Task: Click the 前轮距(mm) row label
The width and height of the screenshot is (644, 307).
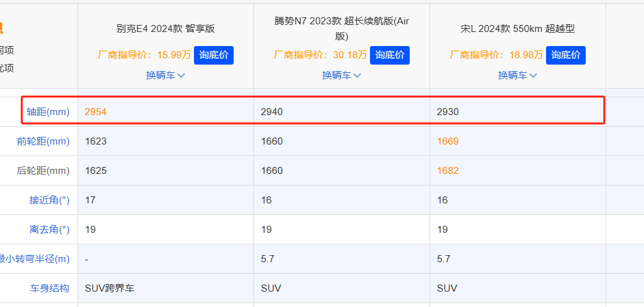Action: point(43,141)
